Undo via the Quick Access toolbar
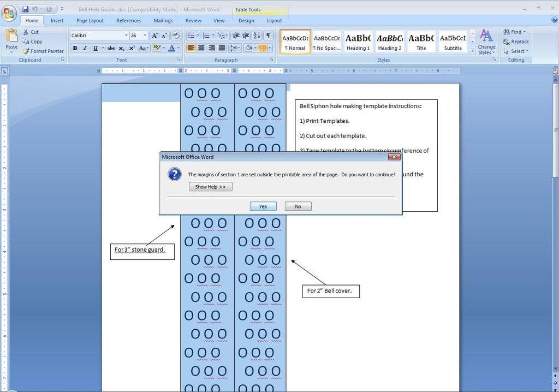The image size is (559, 392). [x=35, y=9]
